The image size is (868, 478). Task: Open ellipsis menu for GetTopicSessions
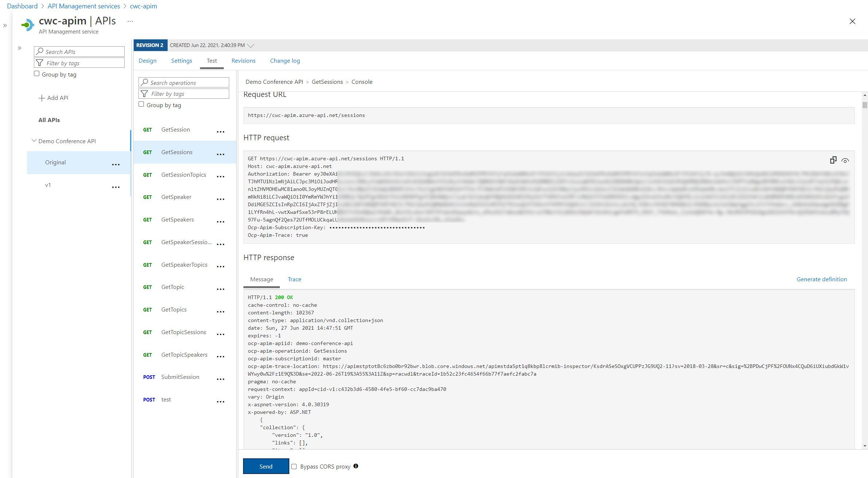[x=220, y=334]
